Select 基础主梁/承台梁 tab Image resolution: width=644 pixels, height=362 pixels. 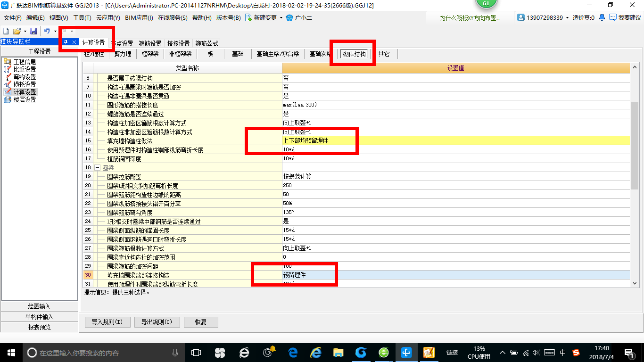tap(278, 54)
